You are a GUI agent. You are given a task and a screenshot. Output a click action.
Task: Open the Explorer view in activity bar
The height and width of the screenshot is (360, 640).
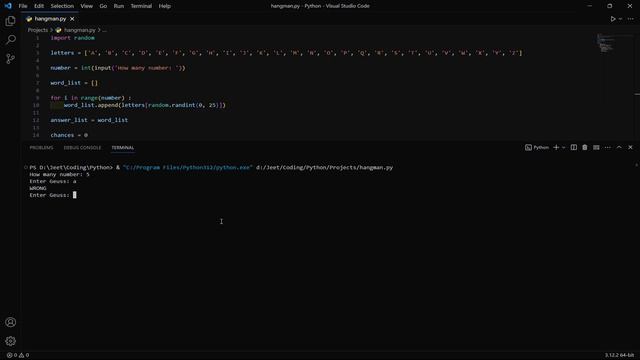point(11,21)
